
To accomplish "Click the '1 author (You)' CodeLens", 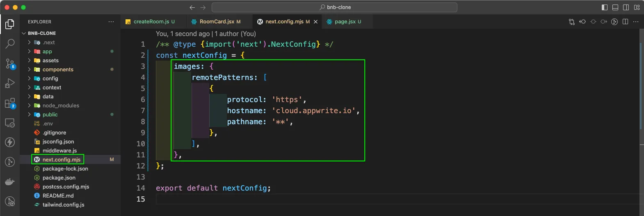I will click(235, 34).
